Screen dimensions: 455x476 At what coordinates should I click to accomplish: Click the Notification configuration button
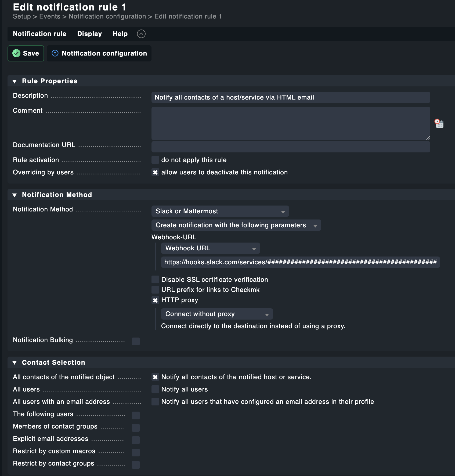99,53
